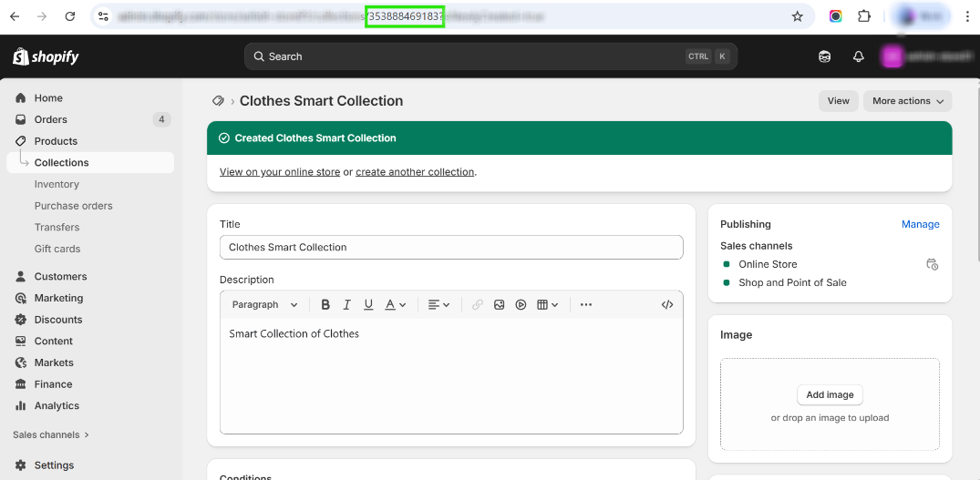
Task: Toggle bold formatting in description editor
Action: tap(325, 305)
